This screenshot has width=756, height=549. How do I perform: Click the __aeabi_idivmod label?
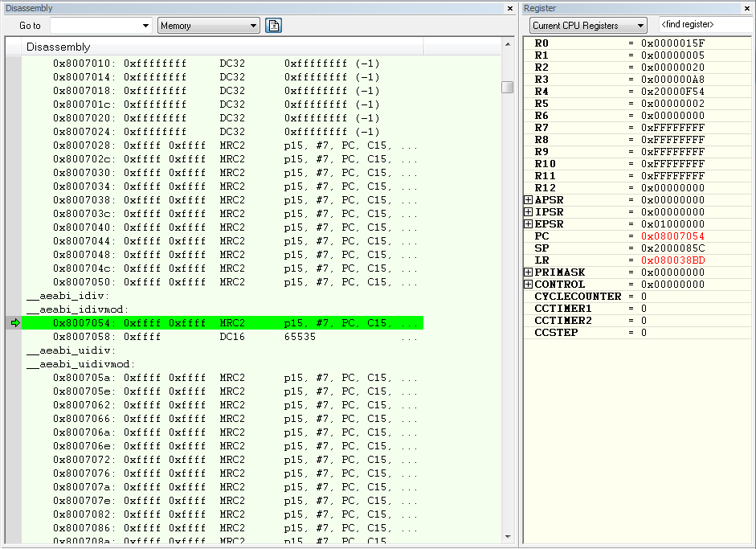tap(78, 309)
